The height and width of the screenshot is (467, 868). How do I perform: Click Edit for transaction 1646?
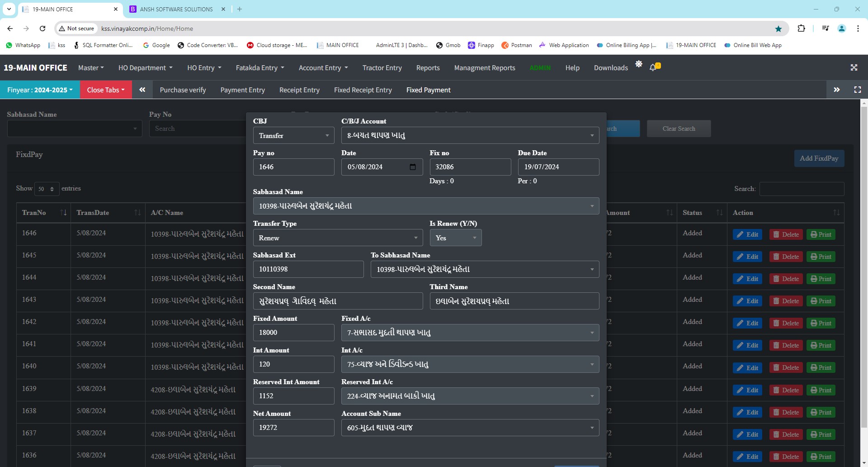pos(747,234)
